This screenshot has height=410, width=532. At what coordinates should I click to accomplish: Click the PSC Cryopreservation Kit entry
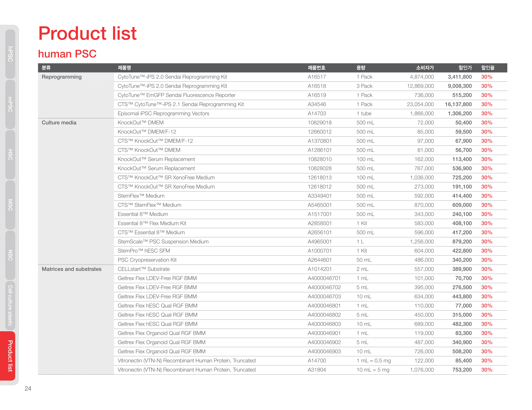pyautogui.click(x=147, y=260)
